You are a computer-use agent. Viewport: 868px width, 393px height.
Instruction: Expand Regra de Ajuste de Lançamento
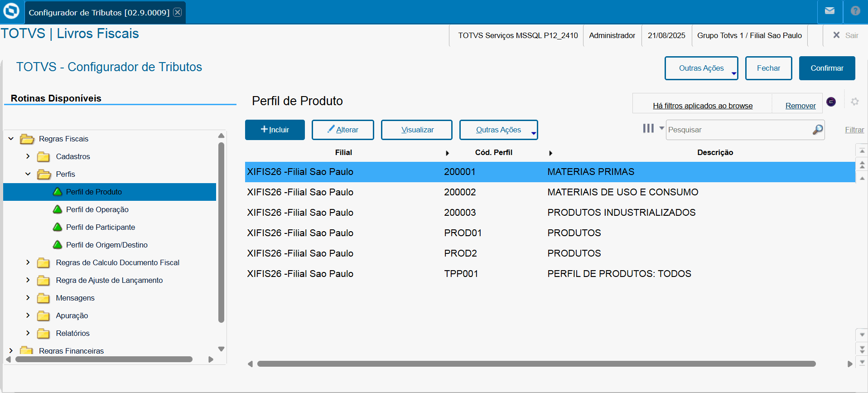(x=28, y=280)
